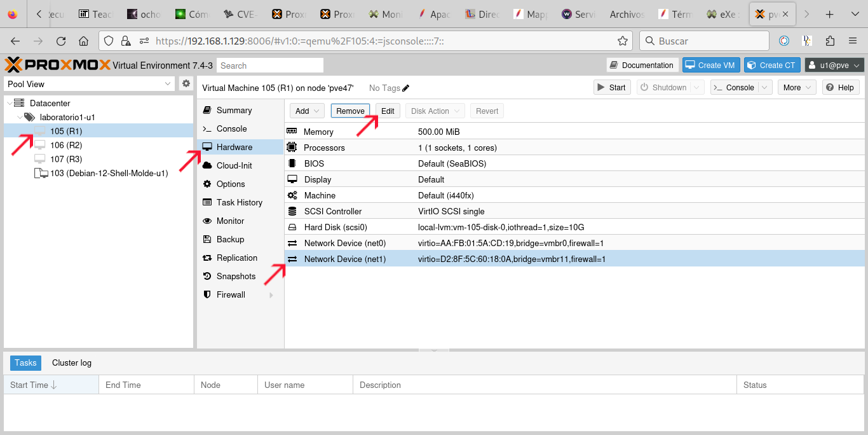The height and width of the screenshot is (435, 868).
Task: Collapse the laboratorio1-u1 pool tree node
Action: point(19,117)
